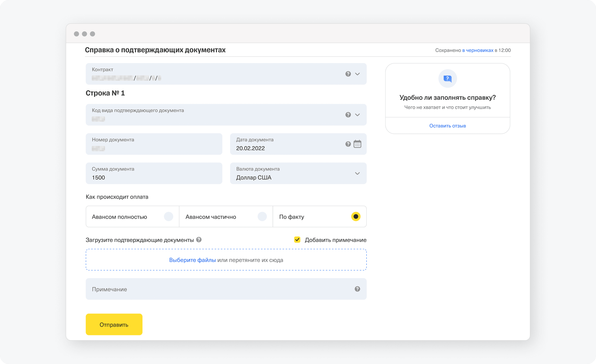Click help icon in Дата документа field
The image size is (596, 364).
(x=348, y=144)
